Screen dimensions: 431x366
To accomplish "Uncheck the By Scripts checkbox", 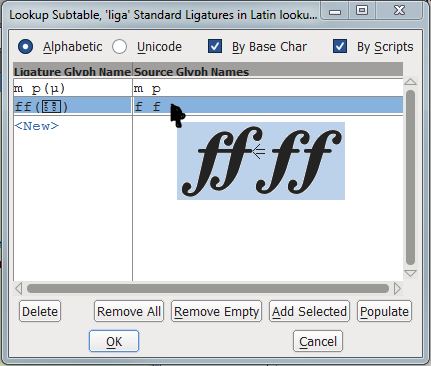I will tap(340, 46).
